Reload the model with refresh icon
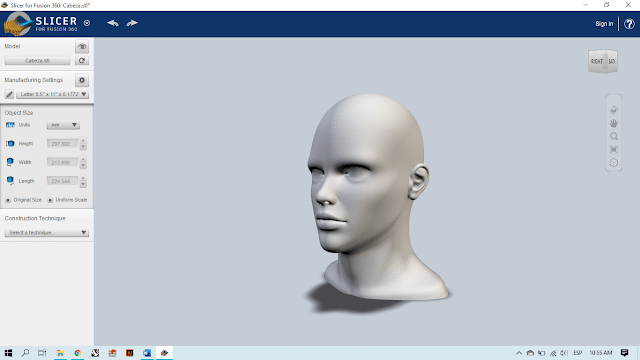The height and width of the screenshot is (360, 640). [x=82, y=60]
